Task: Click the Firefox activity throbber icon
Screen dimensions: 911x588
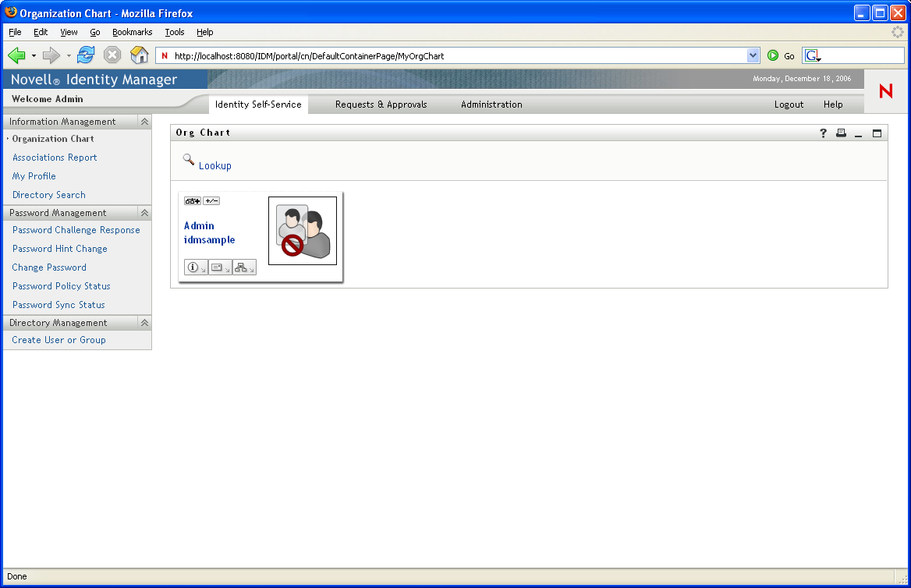Action: [x=898, y=32]
